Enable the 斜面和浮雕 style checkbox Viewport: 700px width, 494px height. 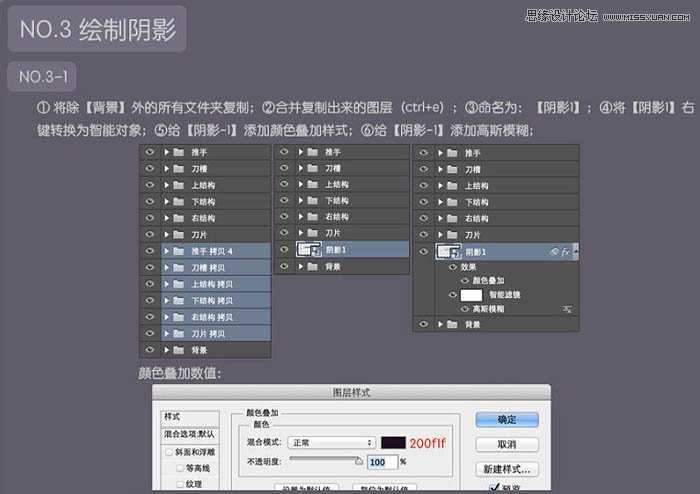pos(169,452)
